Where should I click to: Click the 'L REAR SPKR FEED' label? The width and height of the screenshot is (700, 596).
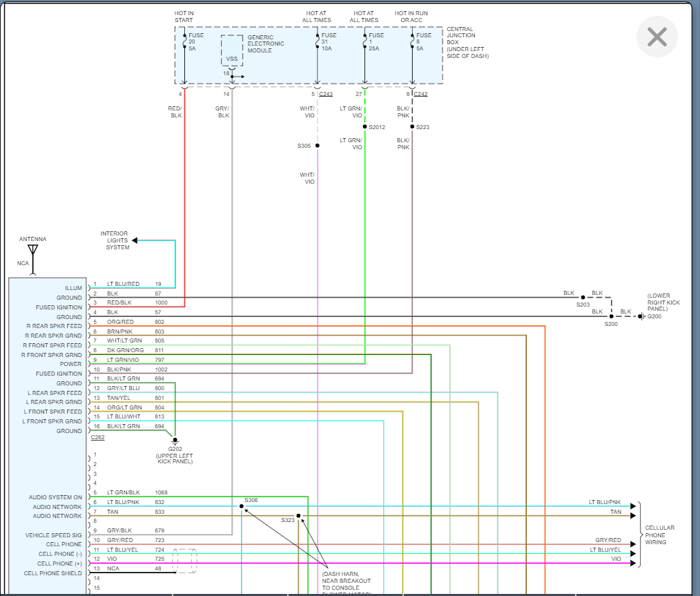coord(55,393)
